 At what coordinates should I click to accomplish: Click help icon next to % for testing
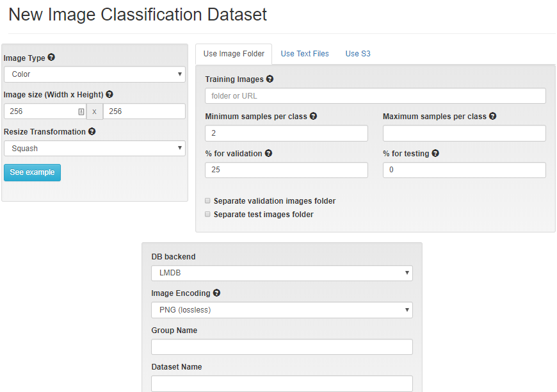tap(435, 154)
